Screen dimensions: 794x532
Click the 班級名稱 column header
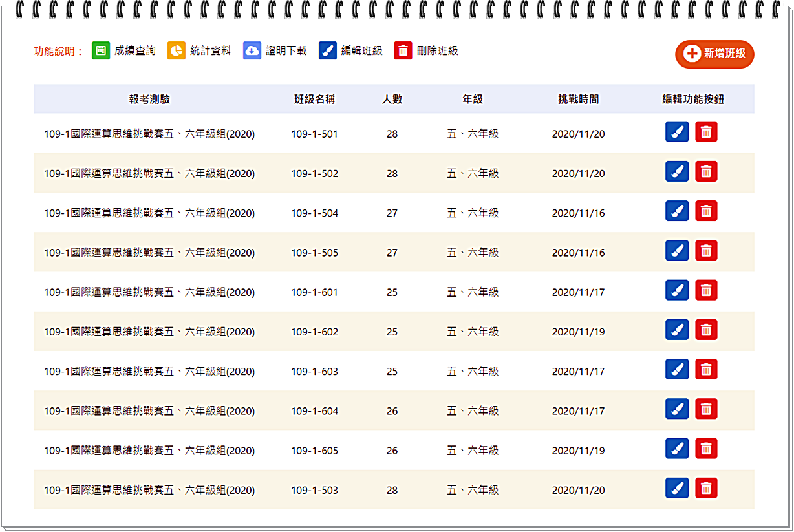pos(314,100)
